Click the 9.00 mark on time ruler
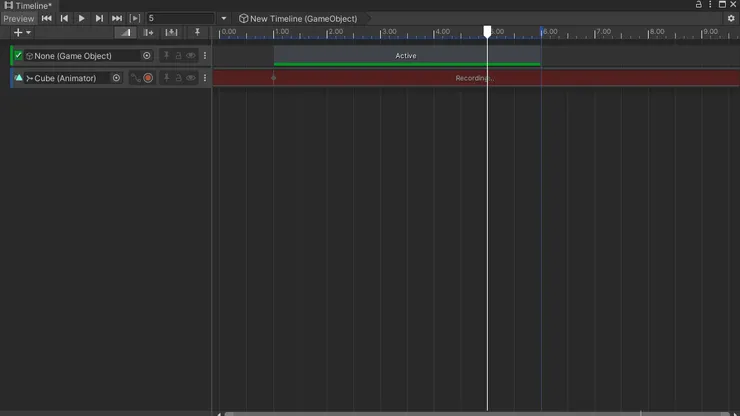 pyautogui.click(x=710, y=32)
